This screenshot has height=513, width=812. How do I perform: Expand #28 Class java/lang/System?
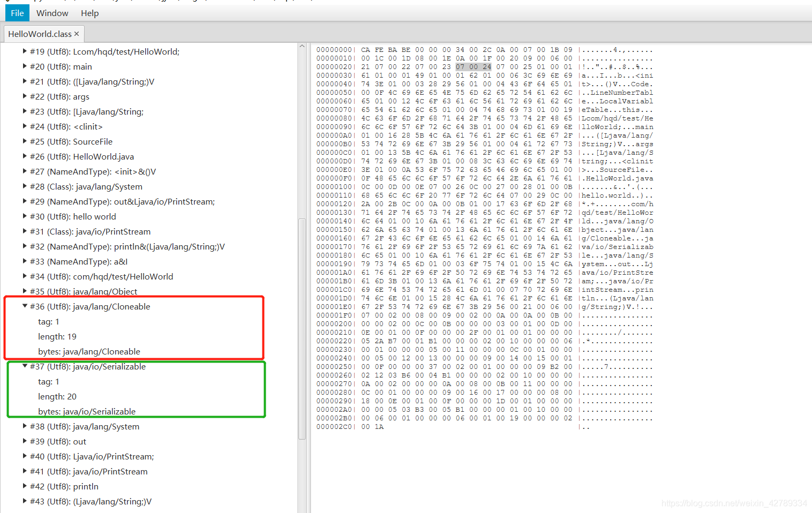tap(25, 186)
